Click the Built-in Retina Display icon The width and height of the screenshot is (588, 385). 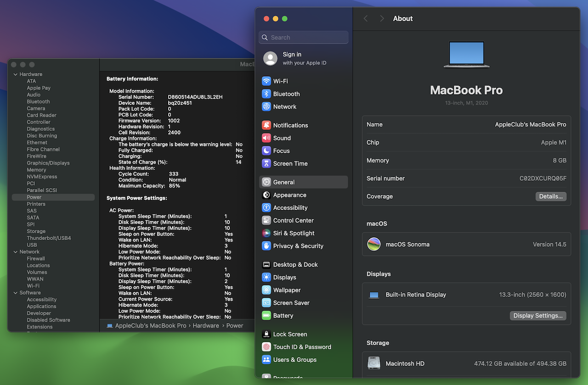pyautogui.click(x=374, y=295)
